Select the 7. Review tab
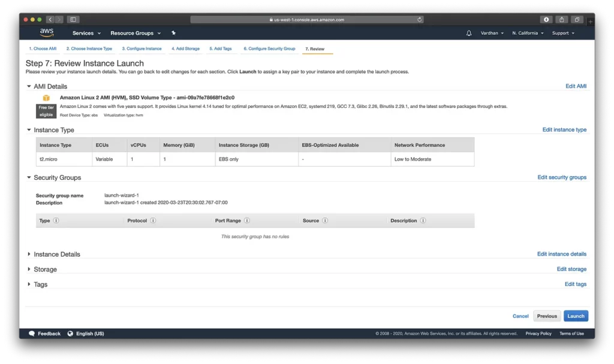This screenshot has height=364, width=614. coord(315,49)
